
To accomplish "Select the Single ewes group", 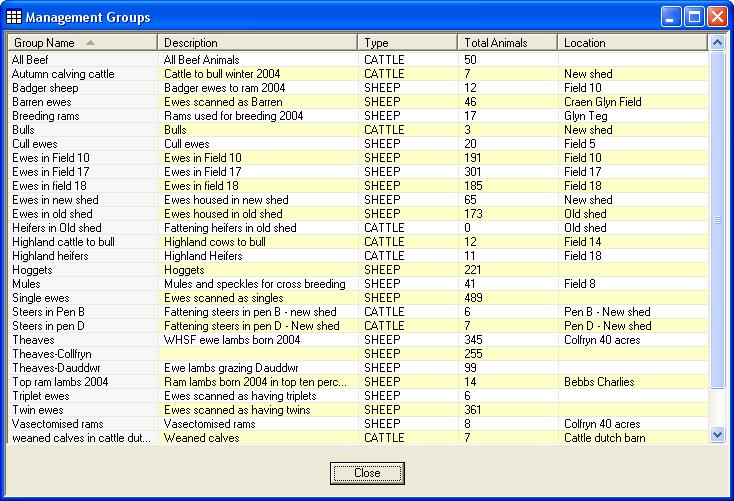I will pos(41,298).
